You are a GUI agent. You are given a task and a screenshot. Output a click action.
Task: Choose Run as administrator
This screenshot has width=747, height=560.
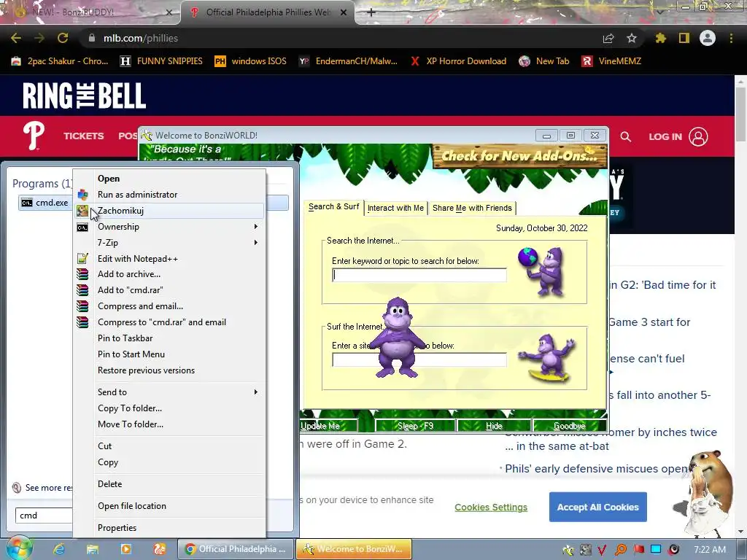click(169, 194)
